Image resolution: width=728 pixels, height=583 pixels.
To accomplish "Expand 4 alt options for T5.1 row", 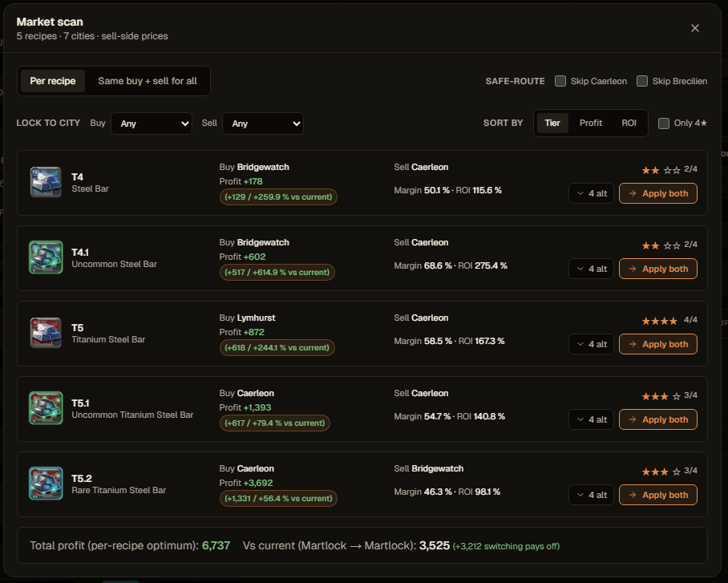I will 592,419.
